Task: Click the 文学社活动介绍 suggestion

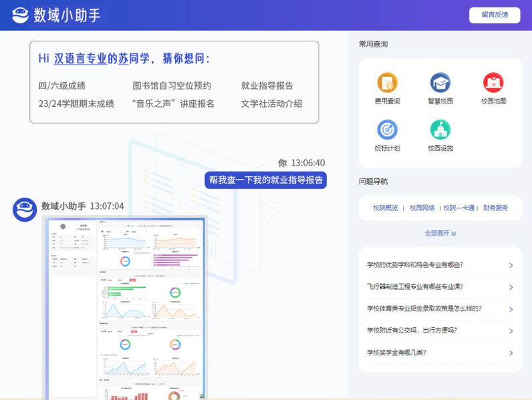Action: 271,104
